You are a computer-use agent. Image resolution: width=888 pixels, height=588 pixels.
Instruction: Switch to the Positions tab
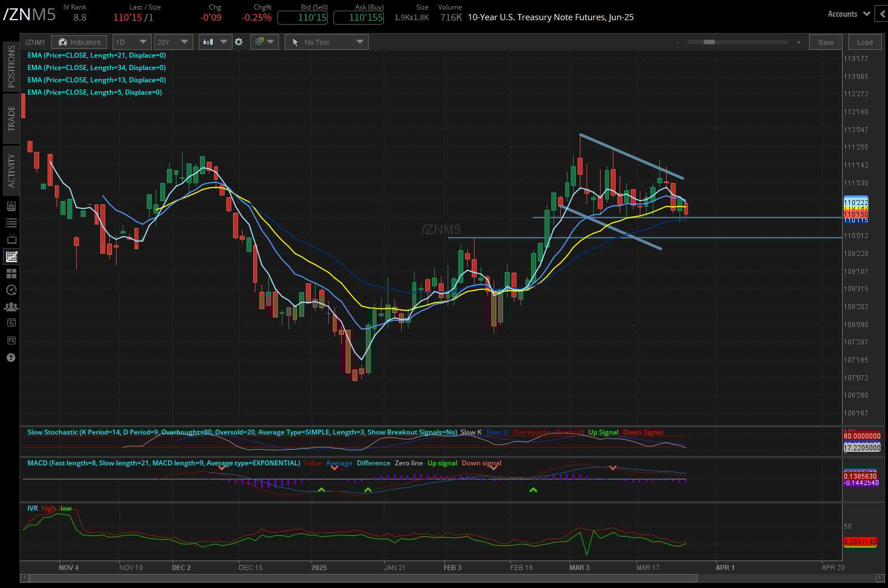pos(11,67)
